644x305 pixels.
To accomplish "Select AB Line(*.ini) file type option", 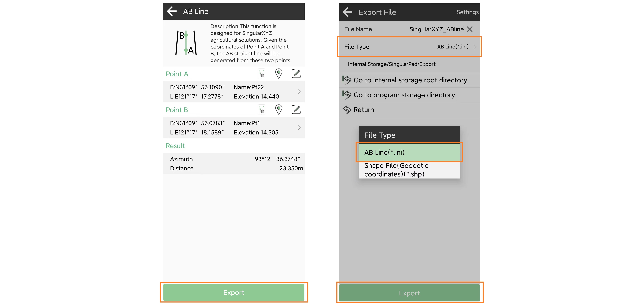I will pyautogui.click(x=409, y=152).
